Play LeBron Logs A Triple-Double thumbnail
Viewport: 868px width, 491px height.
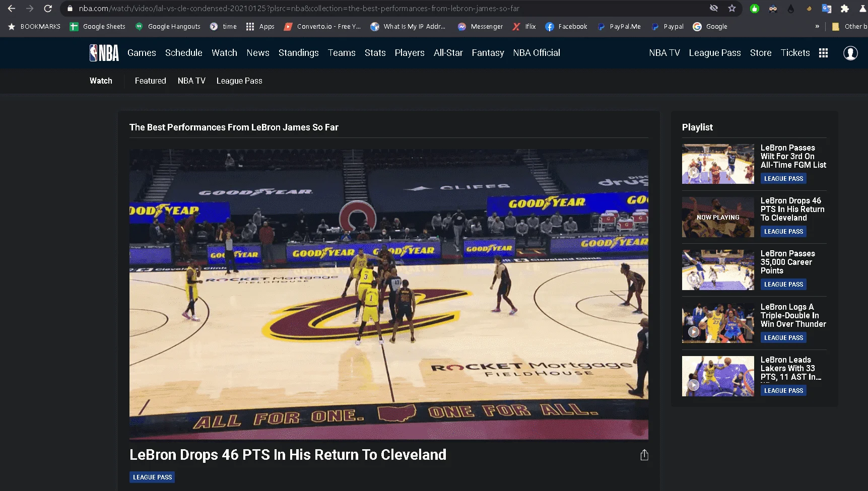coord(718,323)
